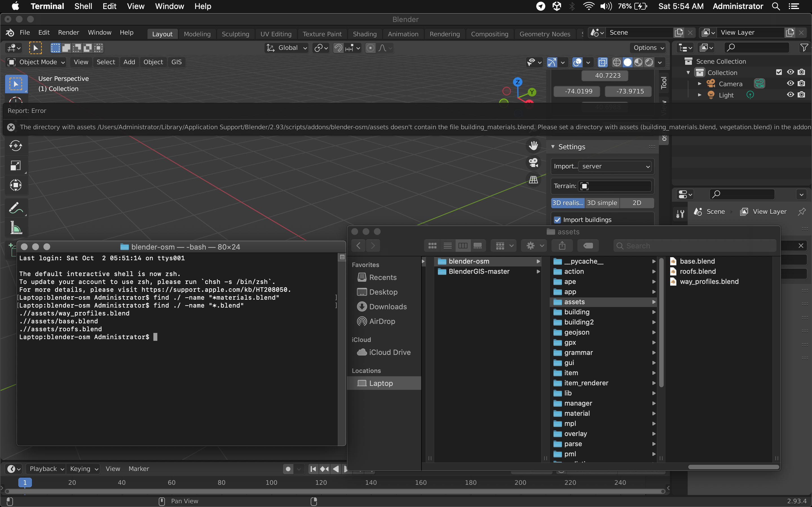
Task: Select the Scale tool
Action: tap(16, 165)
